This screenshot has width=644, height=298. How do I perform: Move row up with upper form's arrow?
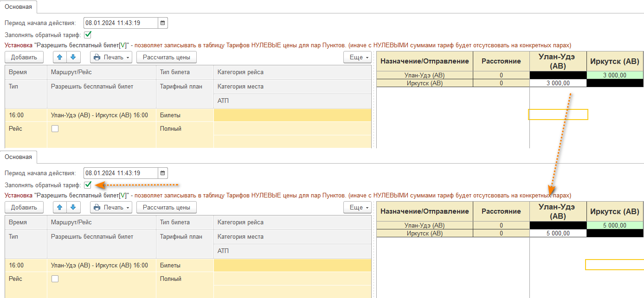point(59,57)
